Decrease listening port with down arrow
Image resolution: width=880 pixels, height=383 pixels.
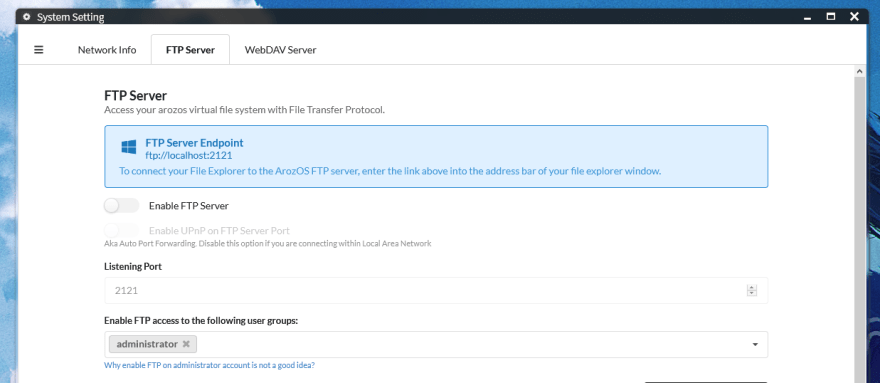tap(751, 293)
